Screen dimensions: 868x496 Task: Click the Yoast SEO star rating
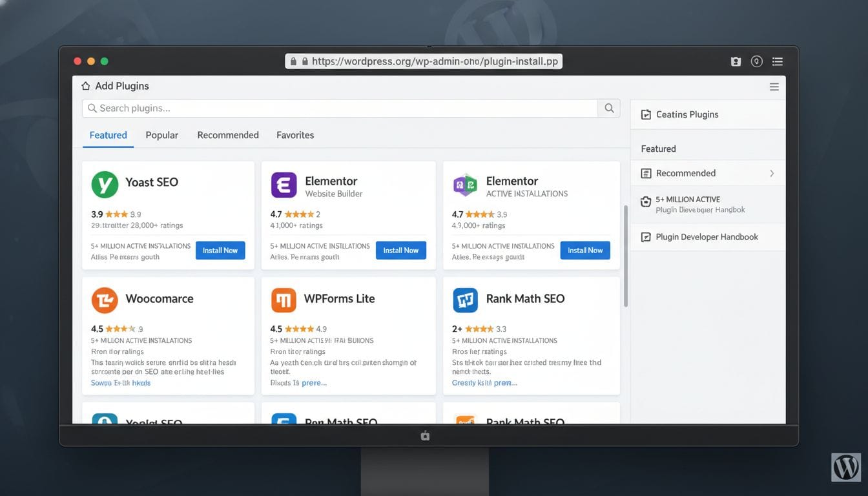117,214
